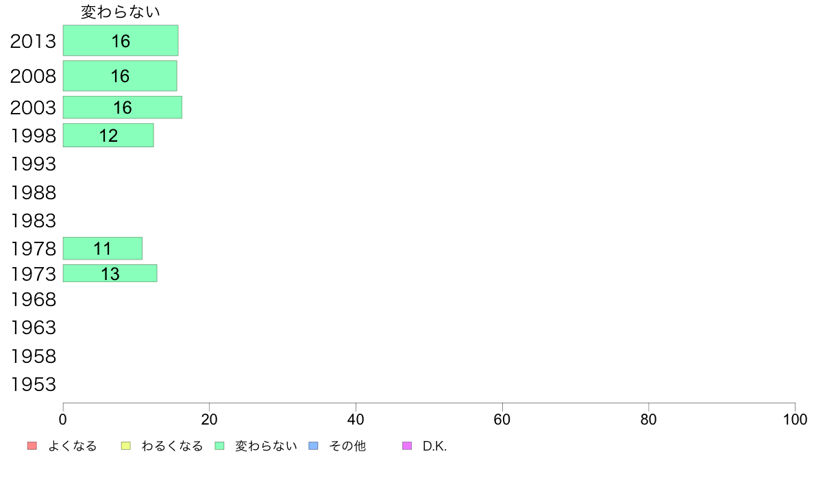Click the 2008 green bar
This screenshot has width=814, height=504.
tap(120, 75)
